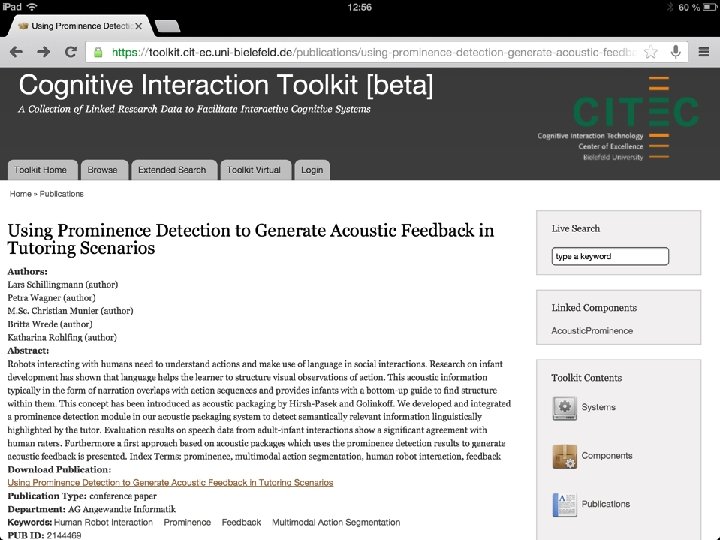Open the Extended Search tab
Screen dimensions: 720x540
pos(172,170)
